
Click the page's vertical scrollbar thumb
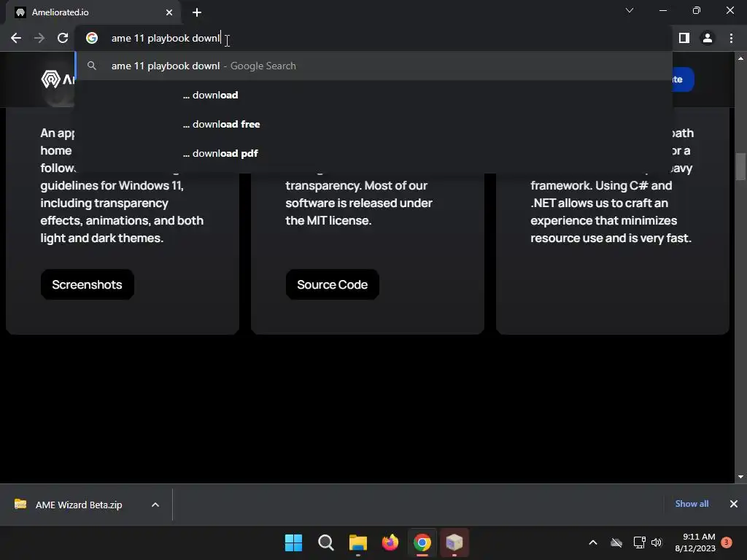740,167
